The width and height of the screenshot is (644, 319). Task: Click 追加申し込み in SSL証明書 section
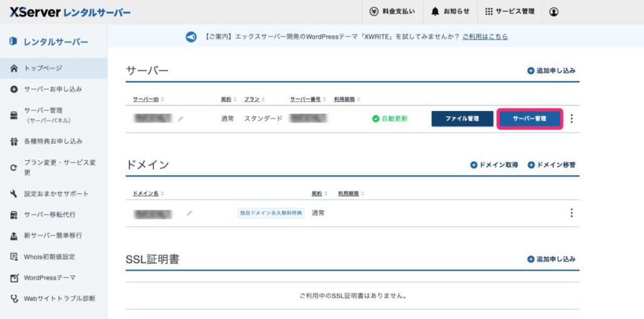pyautogui.click(x=552, y=259)
